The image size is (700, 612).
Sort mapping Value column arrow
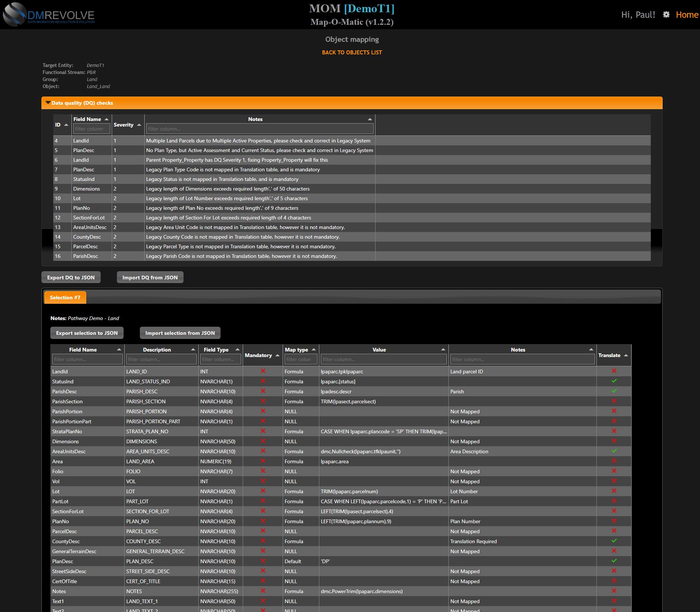(443, 350)
